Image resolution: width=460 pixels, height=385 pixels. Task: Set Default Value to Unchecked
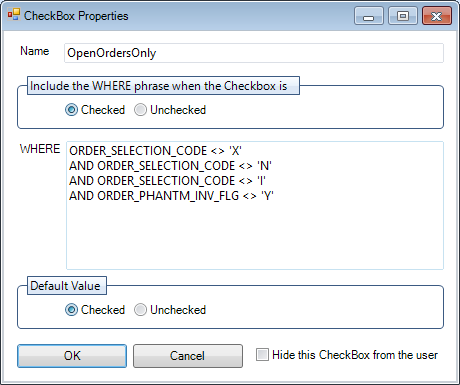pyautogui.click(x=170, y=310)
